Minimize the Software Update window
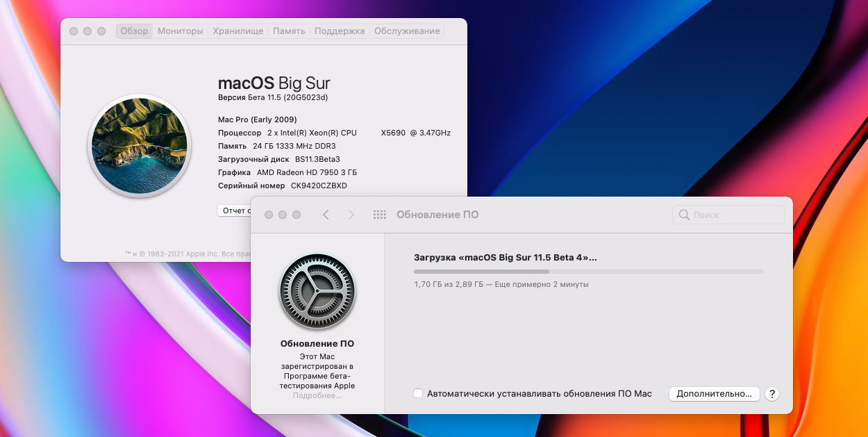The width and height of the screenshot is (868, 437). (283, 215)
